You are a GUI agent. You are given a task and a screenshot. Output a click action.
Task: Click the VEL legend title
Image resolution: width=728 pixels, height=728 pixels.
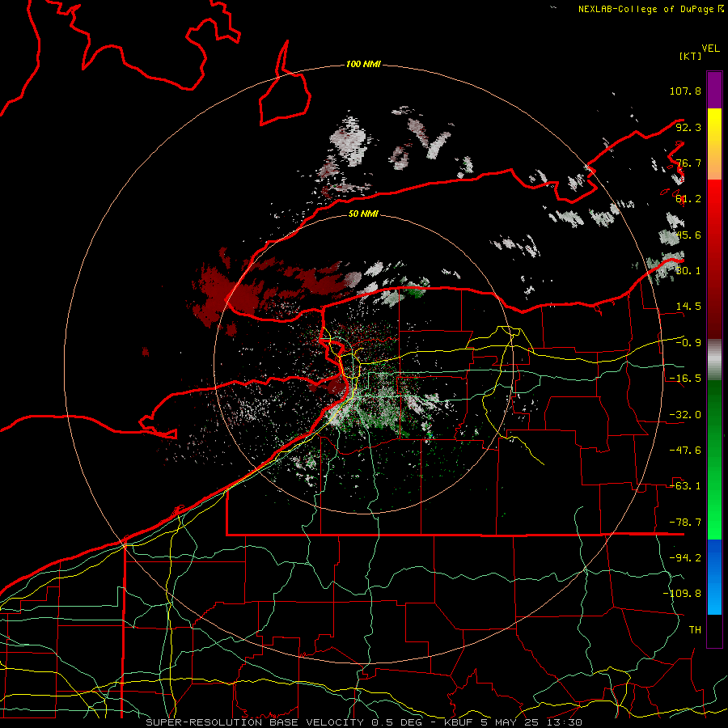[x=710, y=49]
